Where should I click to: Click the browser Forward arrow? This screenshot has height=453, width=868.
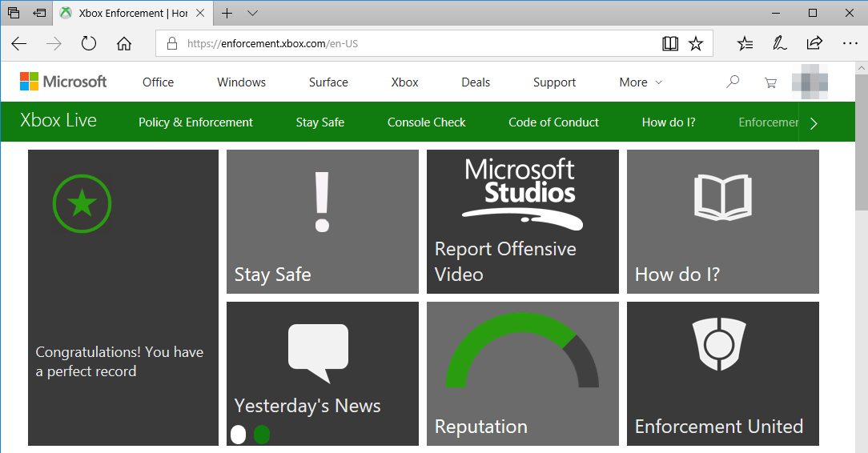[54, 44]
